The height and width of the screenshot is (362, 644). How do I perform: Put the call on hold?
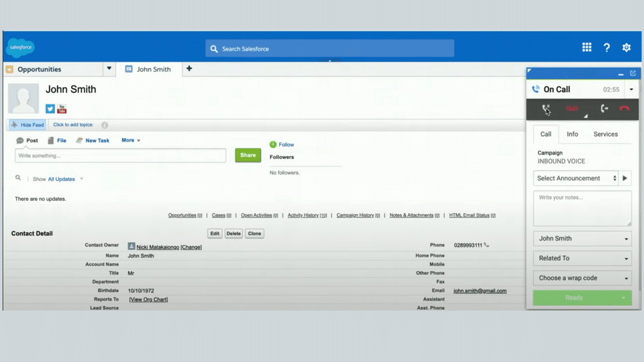[x=546, y=109]
